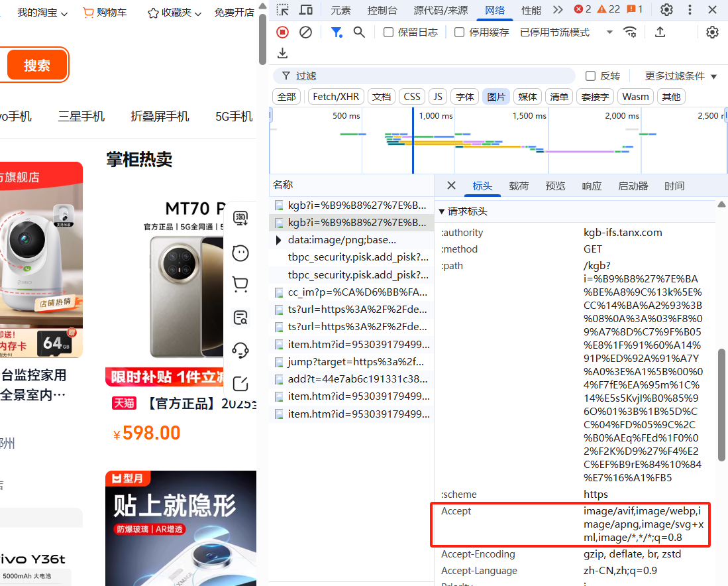Toggle the 图片 type filter

pyautogui.click(x=496, y=97)
